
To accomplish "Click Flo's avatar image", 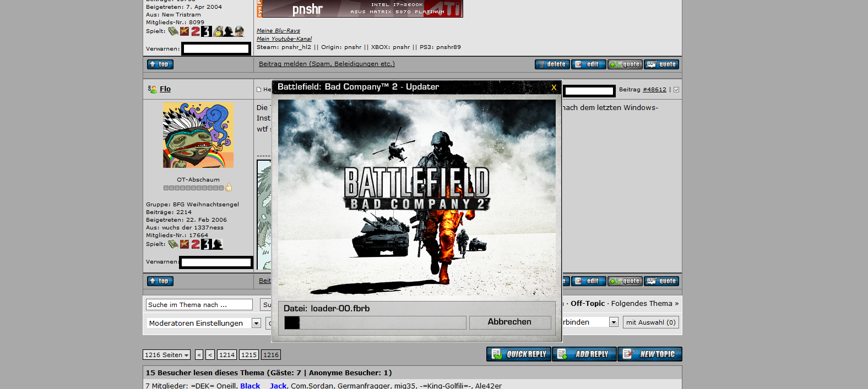I will 198,135.
